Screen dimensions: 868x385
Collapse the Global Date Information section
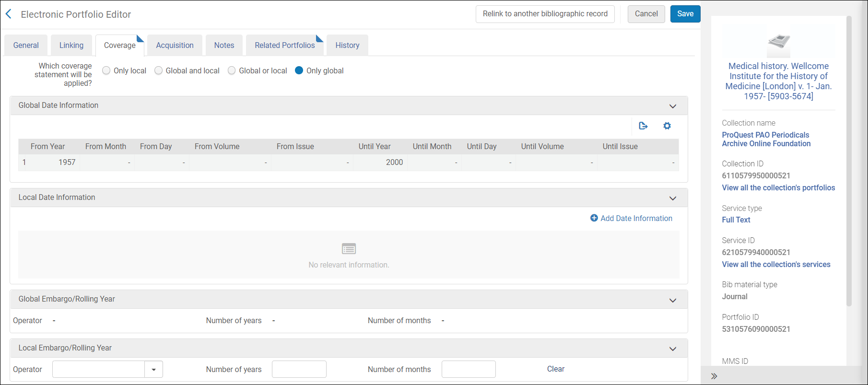[x=673, y=106]
